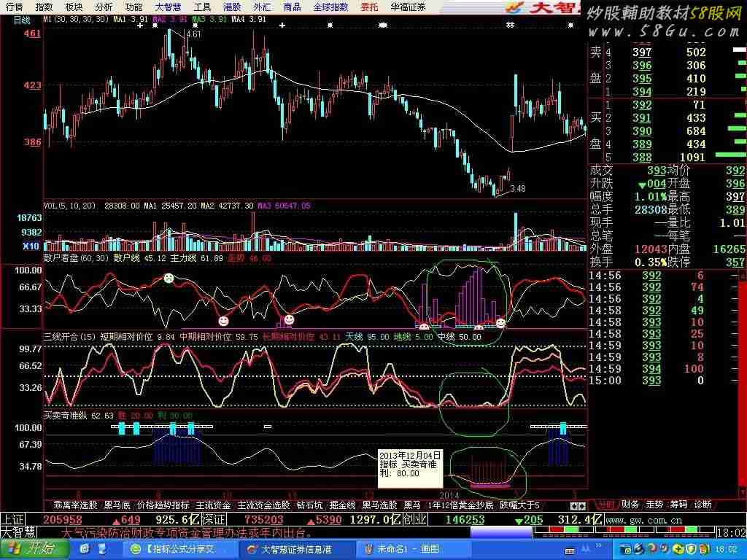Expand hidden quick launch chevron
747x560 pixels.
pos(598,545)
